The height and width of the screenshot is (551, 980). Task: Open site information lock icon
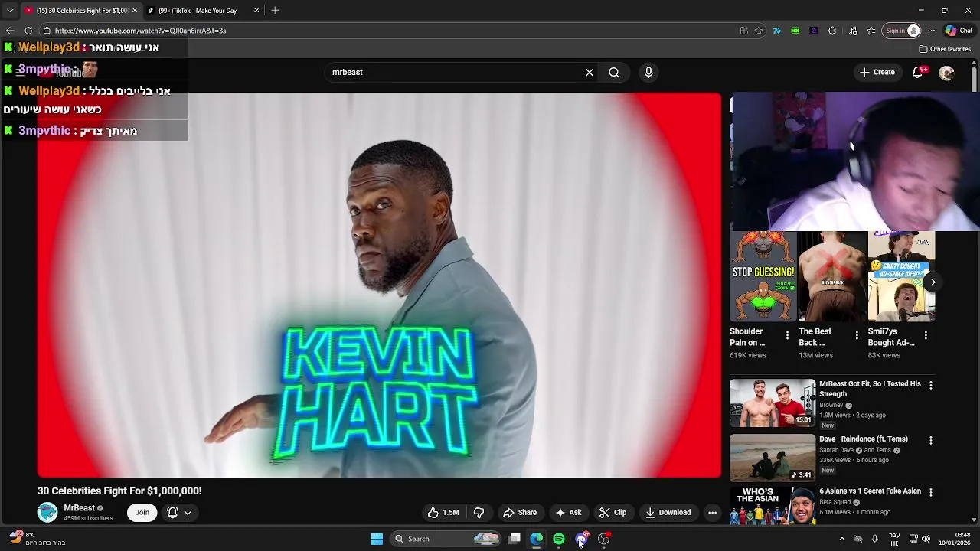[47, 31]
